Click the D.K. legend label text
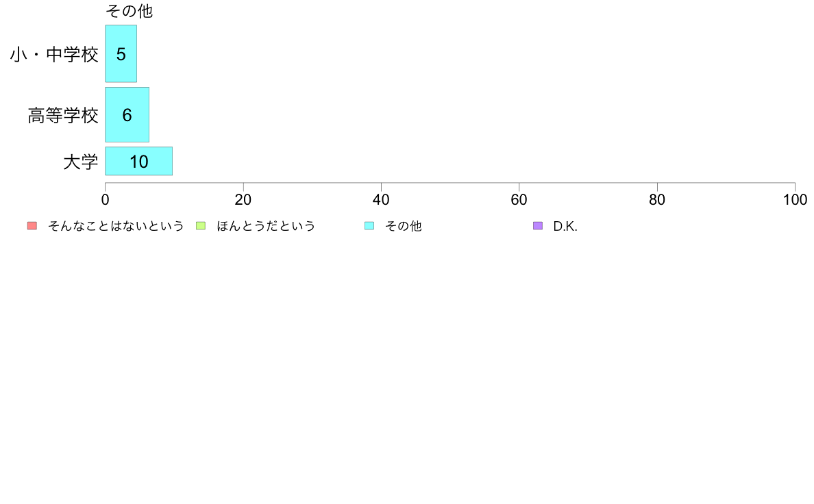The image size is (814, 504). pos(565,226)
